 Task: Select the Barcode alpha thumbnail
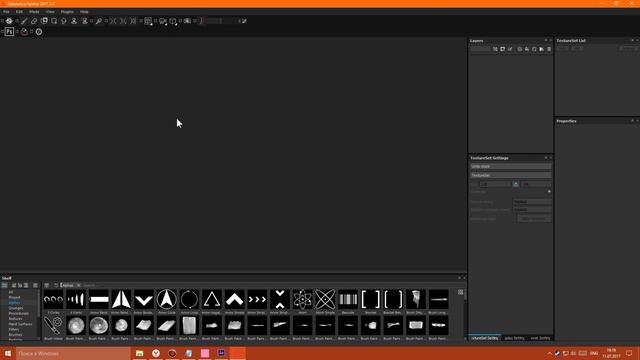pyautogui.click(x=348, y=300)
